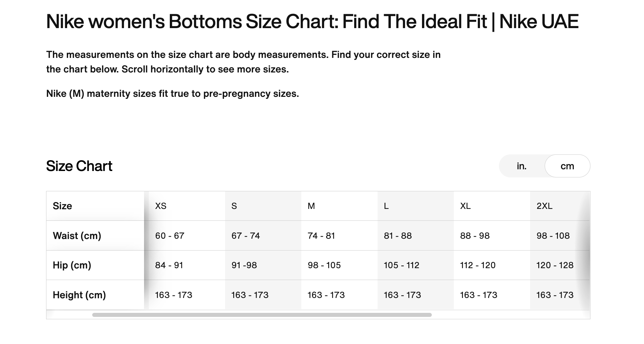This screenshot has height=344, width=644.
Task: Click the horizontal table scrollbar thumb
Action: point(262,315)
